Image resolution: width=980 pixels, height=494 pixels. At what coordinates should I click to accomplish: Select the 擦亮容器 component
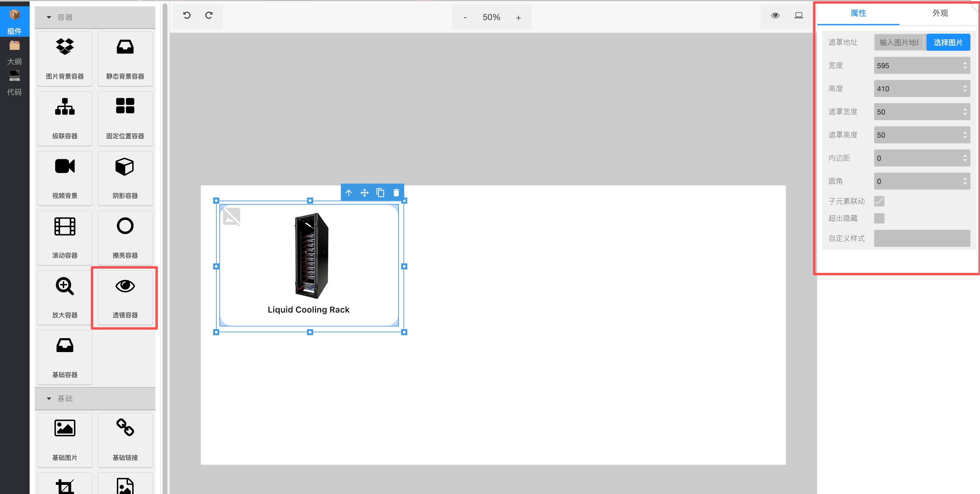tap(125, 238)
